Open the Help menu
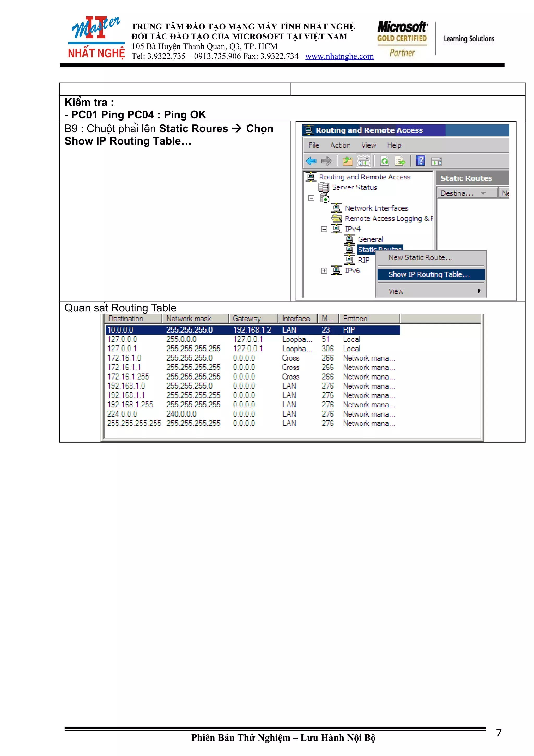Screen dimensions: 534x756 [394, 145]
